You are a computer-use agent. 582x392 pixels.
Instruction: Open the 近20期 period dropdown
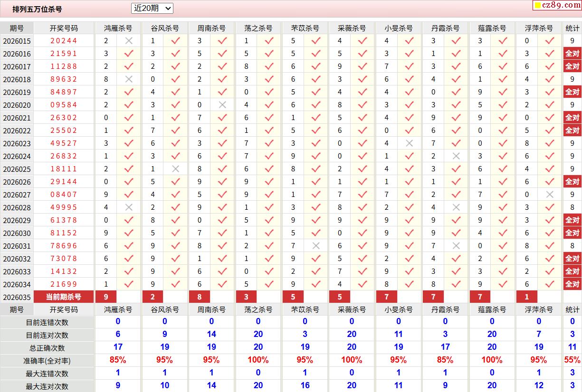(x=152, y=8)
